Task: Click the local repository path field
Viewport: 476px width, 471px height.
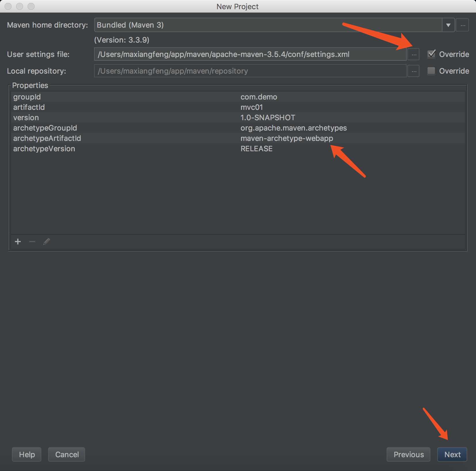Action: 250,71
